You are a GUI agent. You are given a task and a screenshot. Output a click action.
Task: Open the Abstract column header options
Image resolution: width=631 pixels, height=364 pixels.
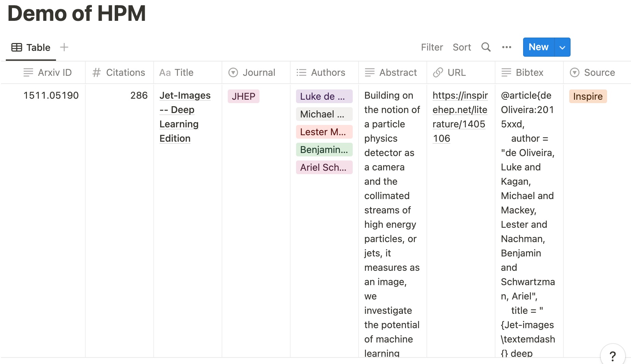click(x=392, y=72)
